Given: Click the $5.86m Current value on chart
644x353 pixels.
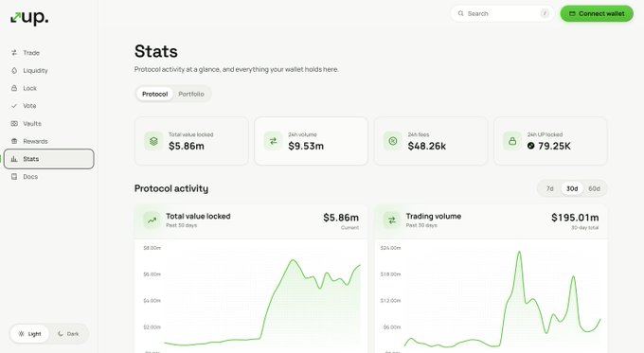Looking at the screenshot, I should point(341,218).
